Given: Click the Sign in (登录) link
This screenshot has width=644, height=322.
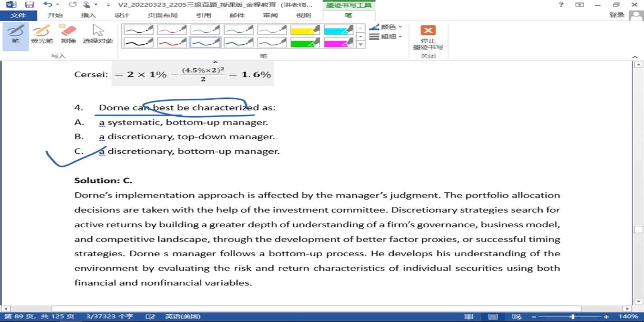Looking at the screenshot, I should click(x=617, y=15).
